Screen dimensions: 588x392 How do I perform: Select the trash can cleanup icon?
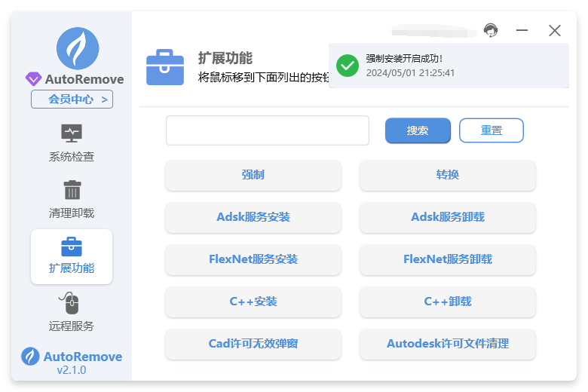click(x=72, y=189)
